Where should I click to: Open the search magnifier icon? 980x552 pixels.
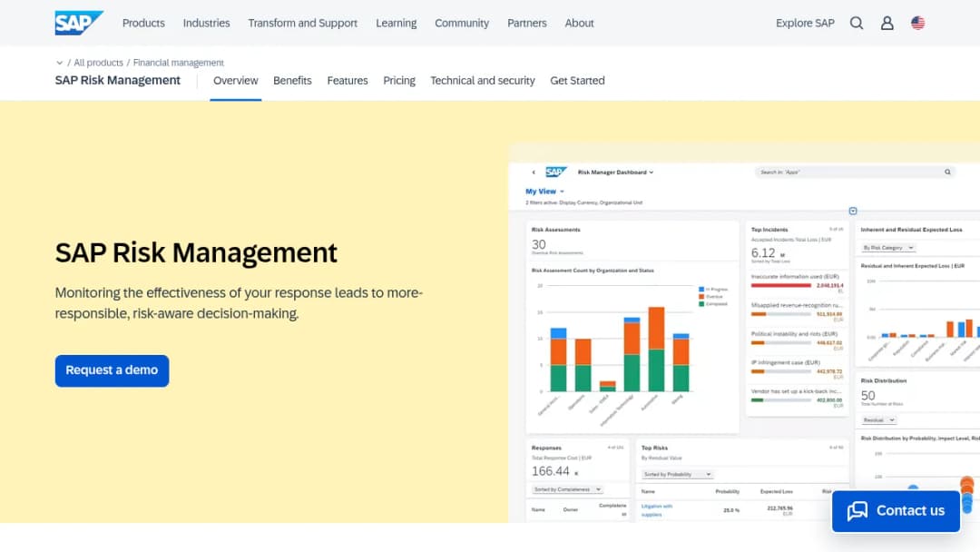857,23
